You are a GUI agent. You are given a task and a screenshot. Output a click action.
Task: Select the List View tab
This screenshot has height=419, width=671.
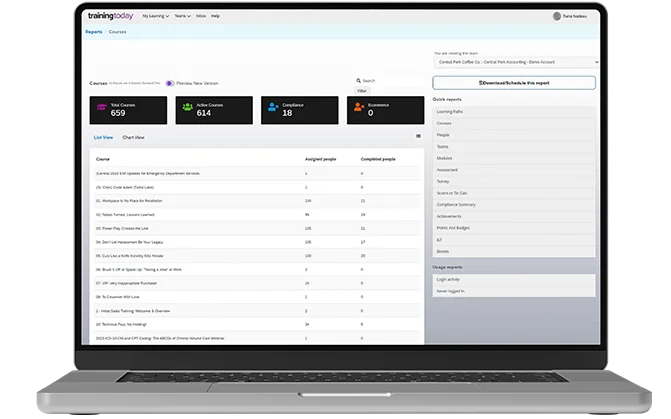(x=103, y=136)
